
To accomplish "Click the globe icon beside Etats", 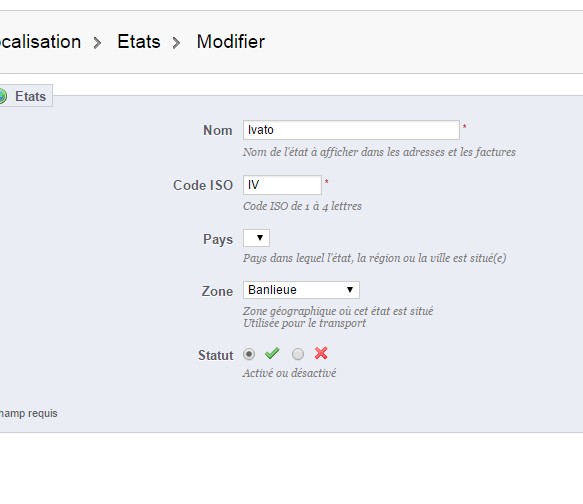I will click(2, 96).
